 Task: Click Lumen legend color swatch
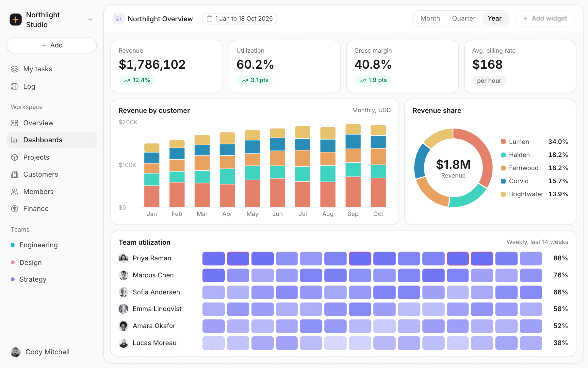click(503, 142)
